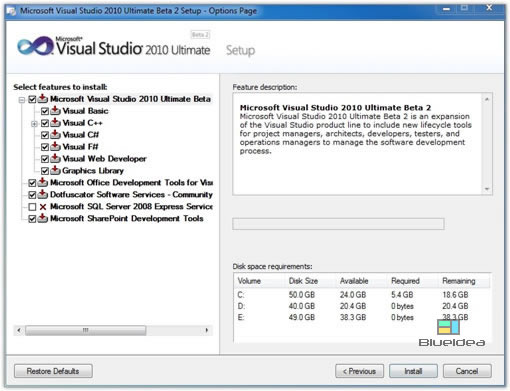Select Microsoft Office Development Tools tree item
Screen dimensions: 510x391
(131, 183)
